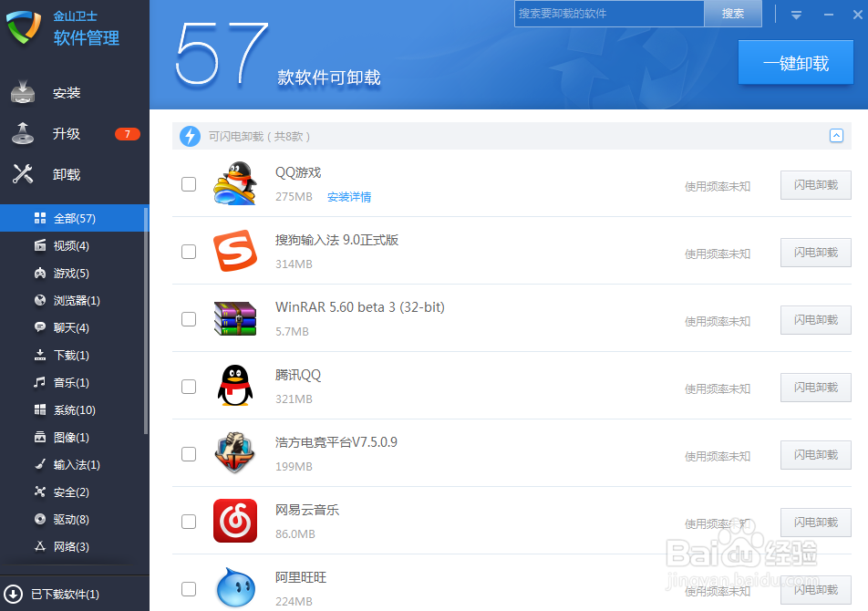
Task: Click the download arrow icon next to 下载(1)
Action: click(40, 355)
